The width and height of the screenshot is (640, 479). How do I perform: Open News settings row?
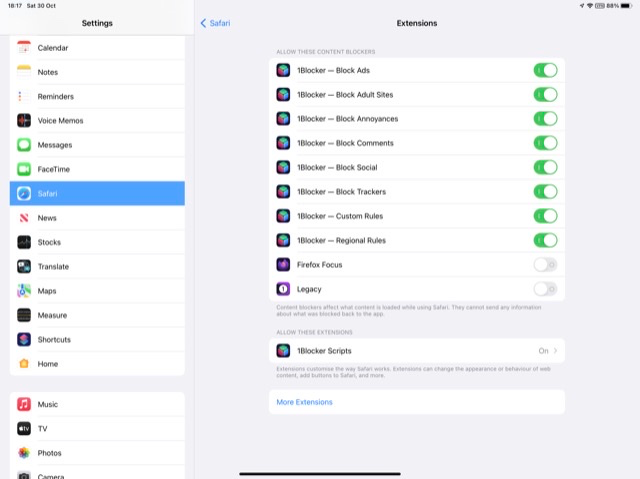[x=97, y=218]
